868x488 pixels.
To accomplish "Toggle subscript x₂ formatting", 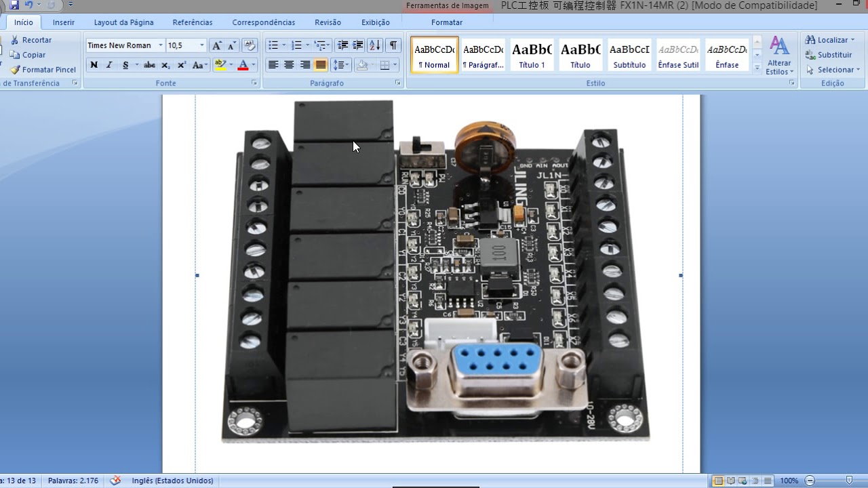I will (x=165, y=65).
